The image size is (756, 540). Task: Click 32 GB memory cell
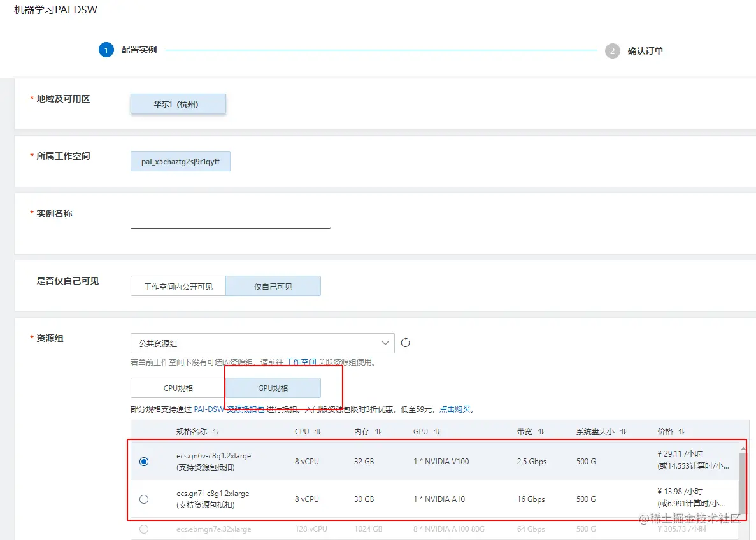[364, 462]
